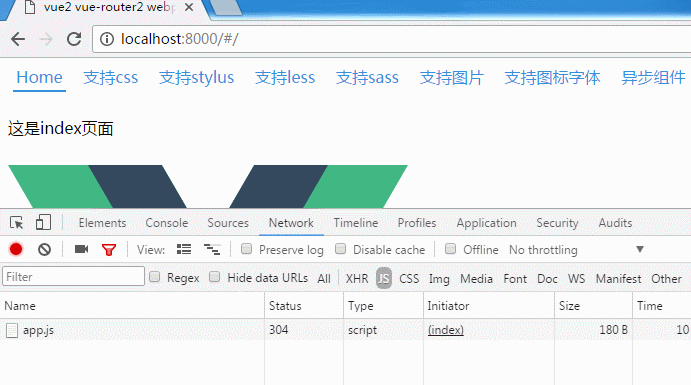This screenshot has height=385, width=691.
Task: Toggle the red filter funnel icon
Action: pos(109,250)
